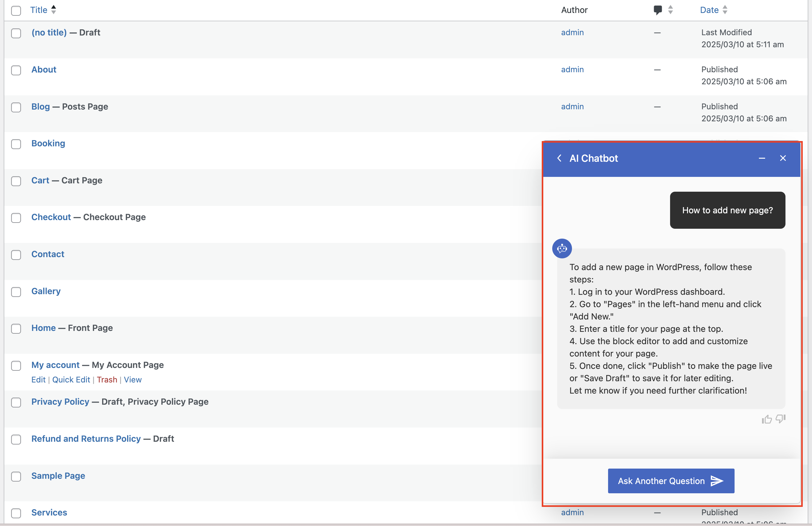The image size is (812, 526).
Task: Click the 'How to add new page?' message
Action: [x=727, y=210]
